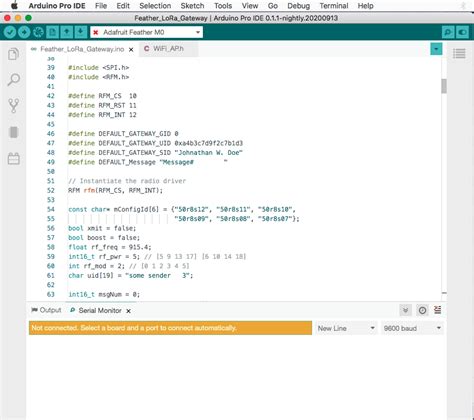Click line number 52 in the gutter
The width and height of the screenshot is (474, 420).
[51, 190]
